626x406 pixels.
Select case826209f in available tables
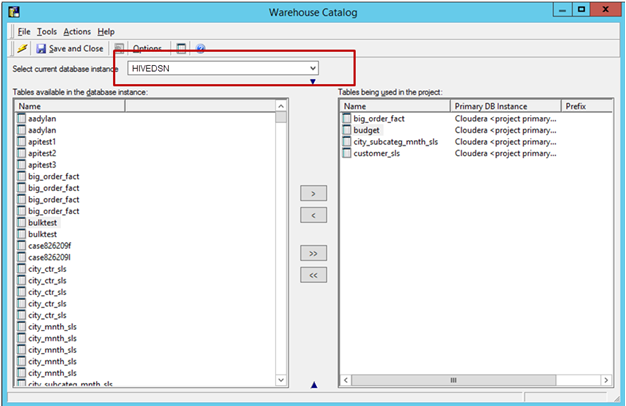coord(50,246)
